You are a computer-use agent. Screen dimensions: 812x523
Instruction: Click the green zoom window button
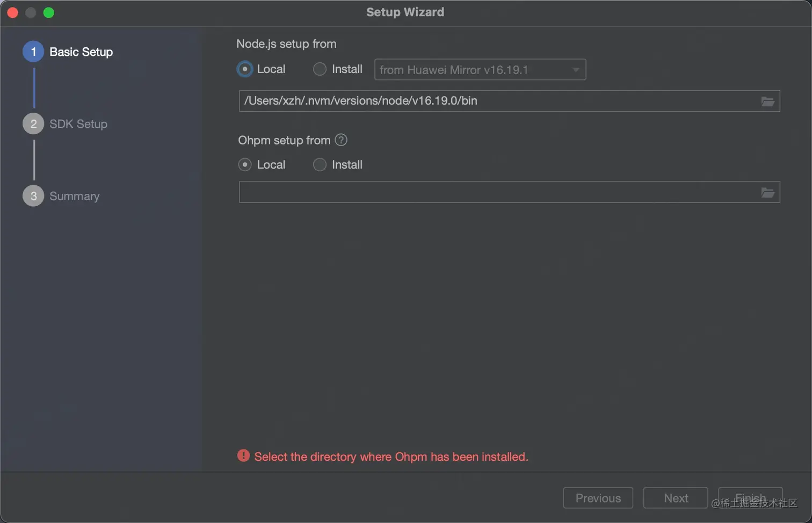coord(49,12)
